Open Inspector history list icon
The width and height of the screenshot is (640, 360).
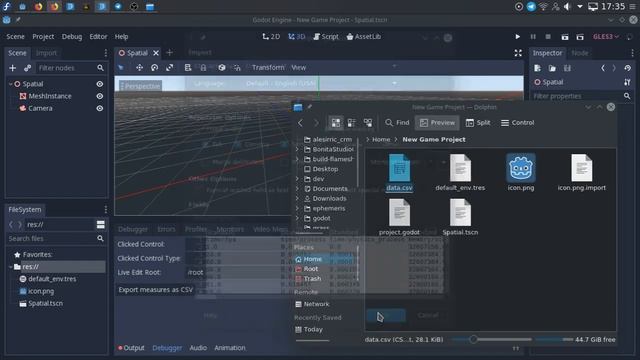tap(627, 68)
